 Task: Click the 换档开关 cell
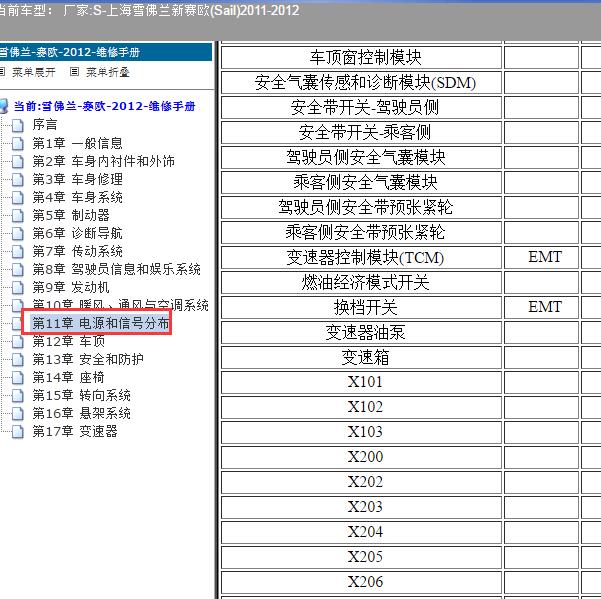tap(361, 308)
